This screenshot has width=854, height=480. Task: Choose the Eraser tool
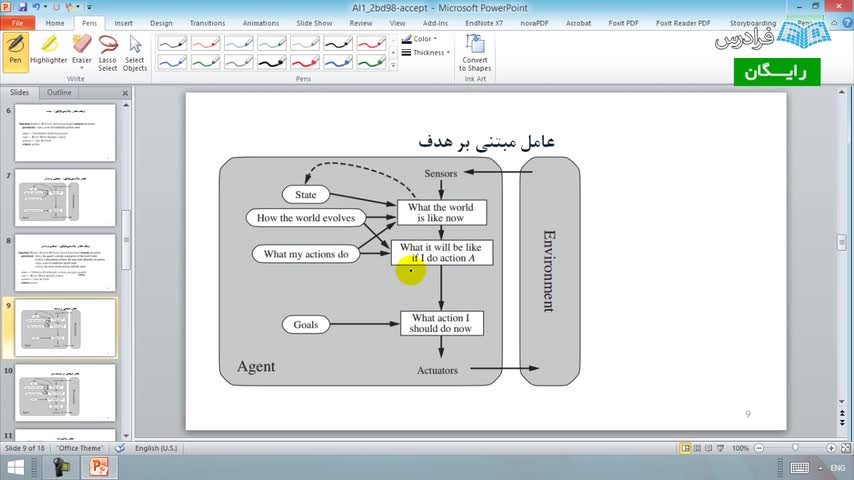click(82, 52)
